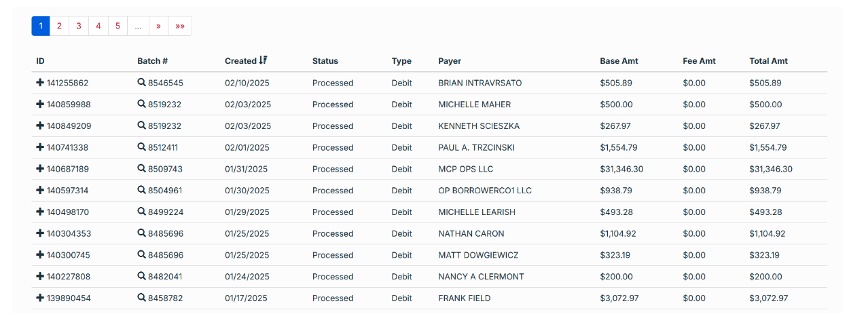Viewport: 868px width, 329px height.
Task: Go to next page with single arrow
Action: pos(158,26)
